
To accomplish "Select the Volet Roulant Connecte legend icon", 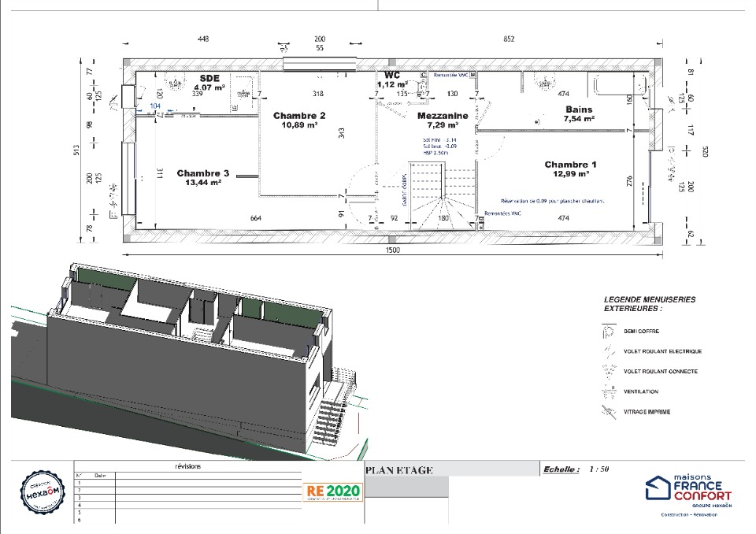I will point(608,370).
